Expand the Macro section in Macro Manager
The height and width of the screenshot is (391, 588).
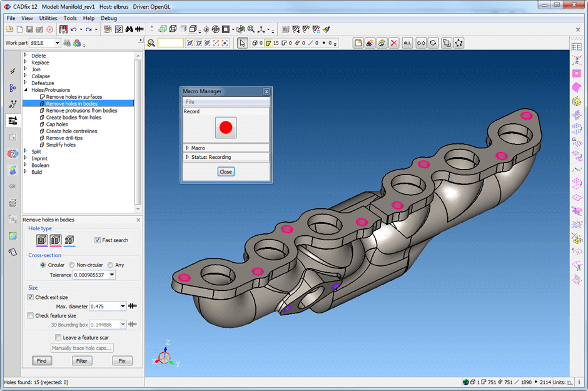[x=188, y=148]
